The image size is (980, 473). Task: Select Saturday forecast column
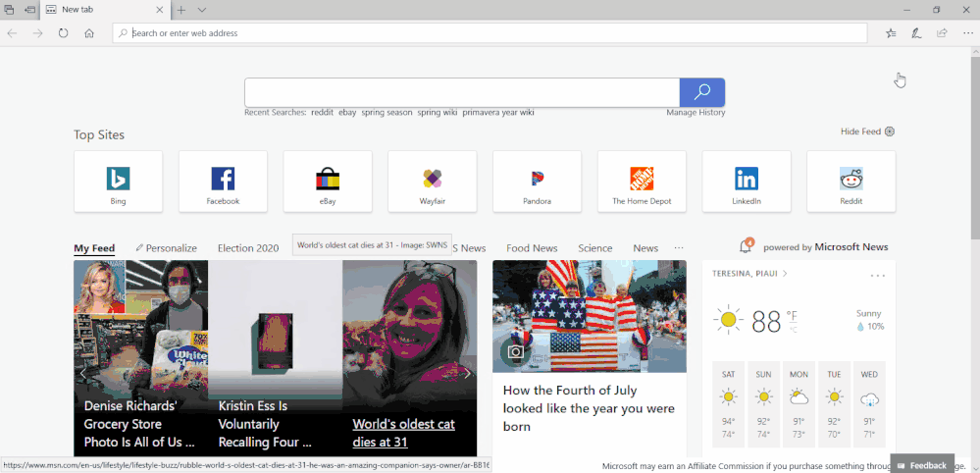pyautogui.click(x=728, y=403)
